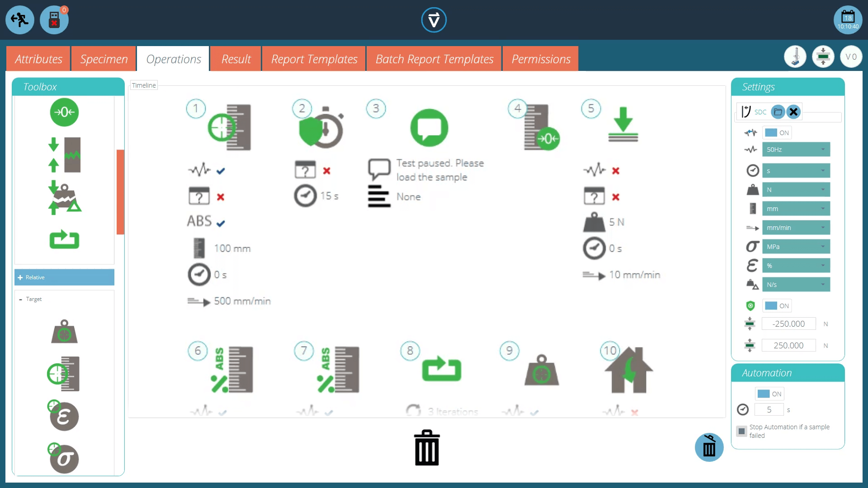868x488 pixels.
Task: Toggle operation 5 question prompt cross
Action: 616,197
